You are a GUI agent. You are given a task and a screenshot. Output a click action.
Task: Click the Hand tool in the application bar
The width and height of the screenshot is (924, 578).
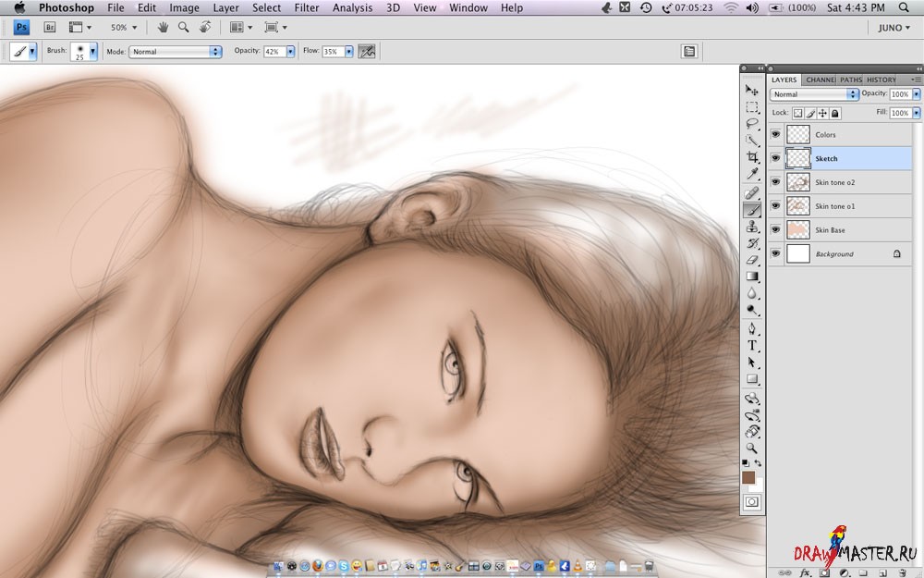coord(164,27)
